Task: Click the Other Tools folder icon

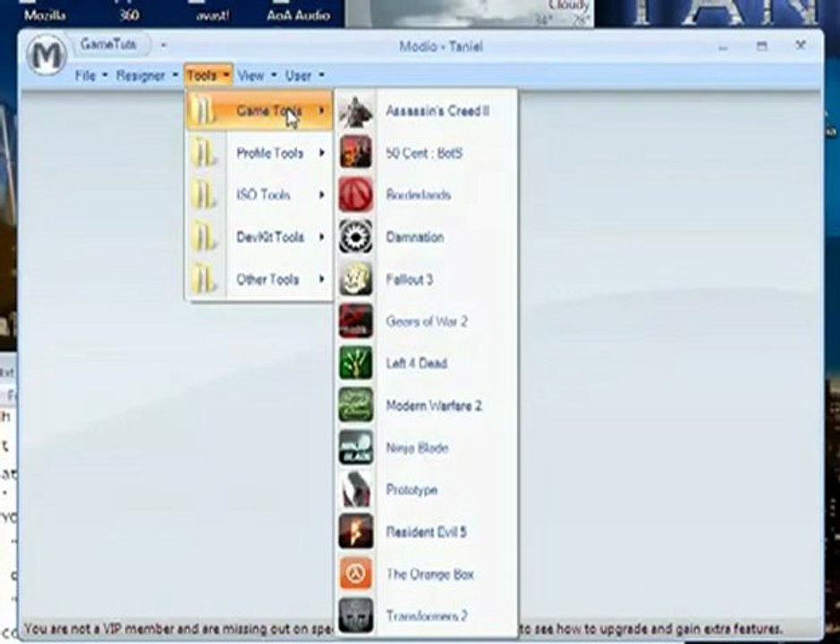Action: [204, 278]
